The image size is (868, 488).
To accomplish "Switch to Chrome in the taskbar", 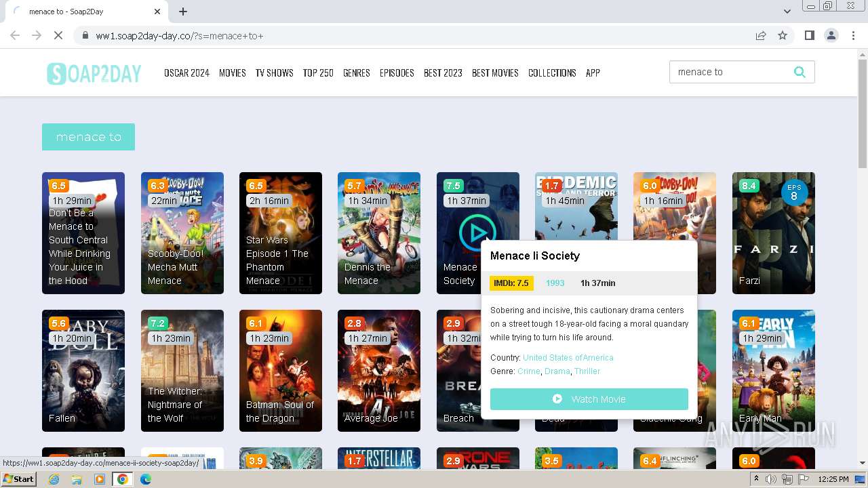I will pyautogui.click(x=123, y=479).
